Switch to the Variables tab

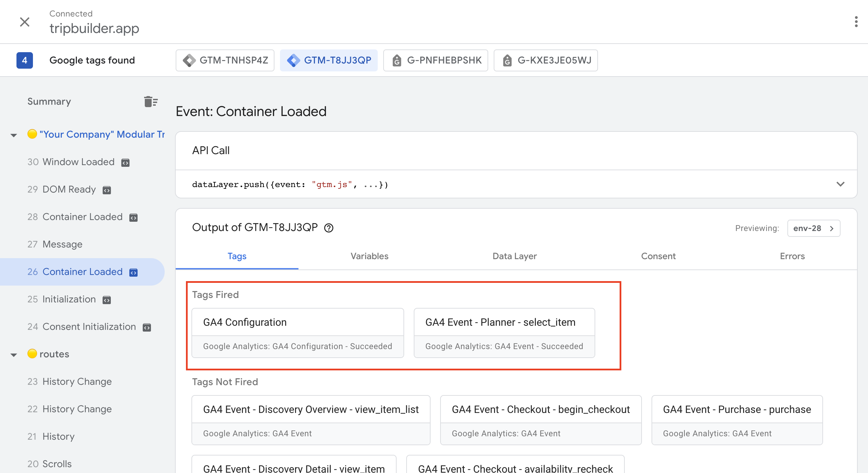pos(370,256)
